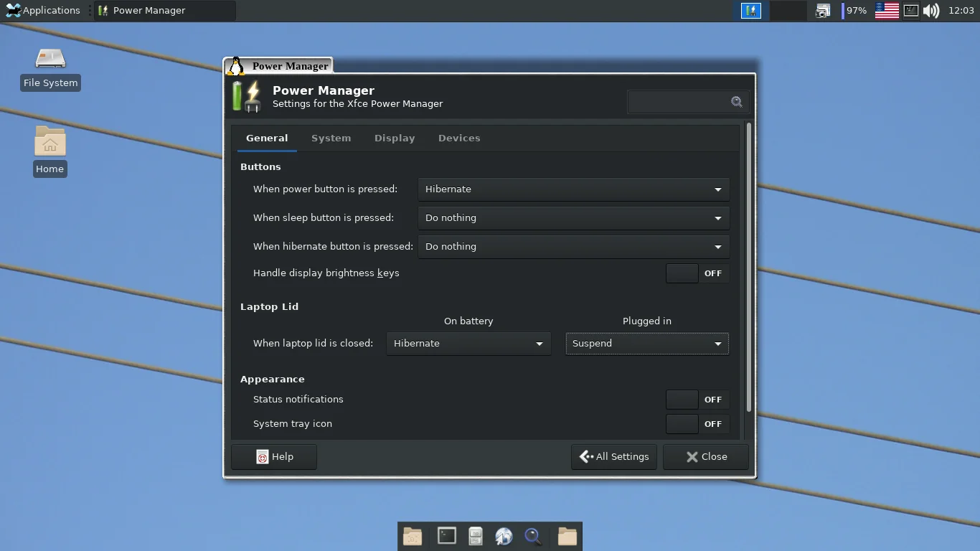This screenshot has height=551, width=980.
Task: Open the Plugged in lid-close dropdown
Action: tap(646, 344)
